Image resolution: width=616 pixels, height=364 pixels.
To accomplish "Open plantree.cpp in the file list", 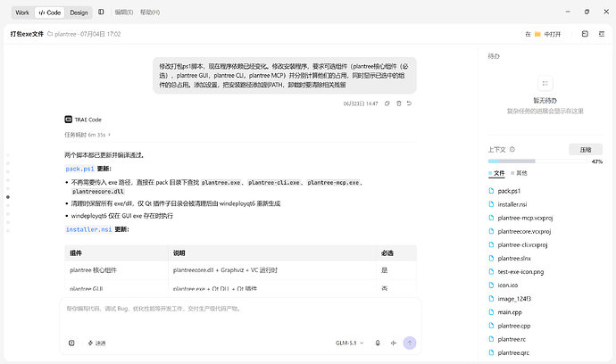I will coord(514,326).
